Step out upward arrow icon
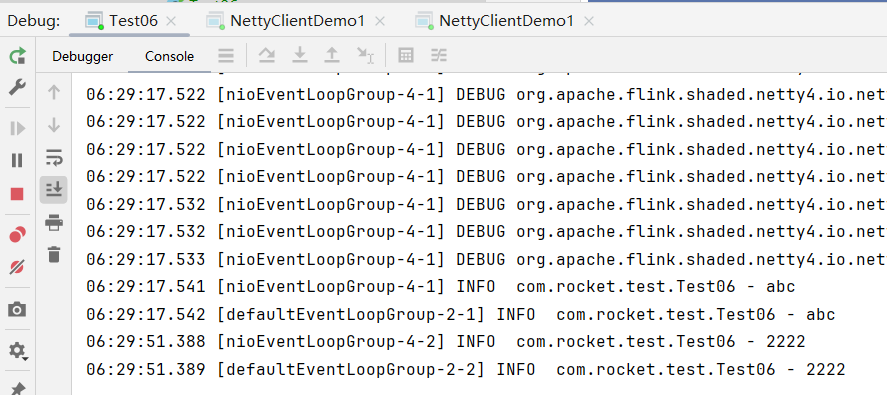 pyautogui.click(x=331, y=55)
